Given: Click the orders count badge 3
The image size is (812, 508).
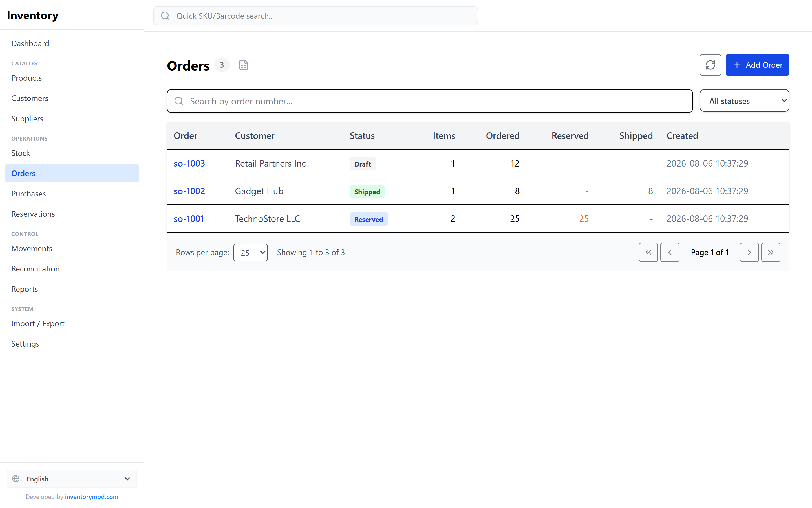Looking at the screenshot, I should coord(222,65).
